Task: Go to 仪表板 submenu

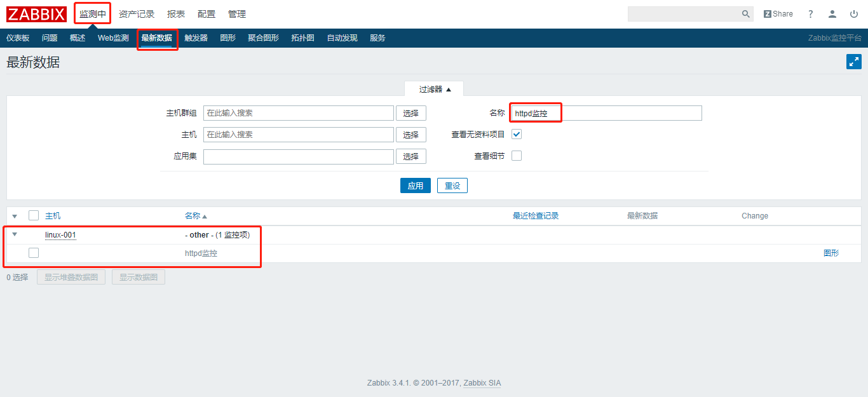Action: pyautogui.click(x=18, y=38)
